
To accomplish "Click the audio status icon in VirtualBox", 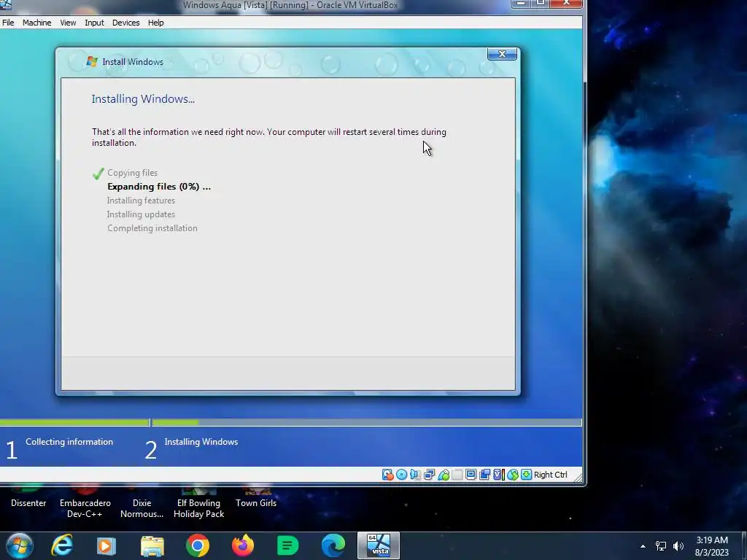I will pyautogui.click(x=415, y=474).
